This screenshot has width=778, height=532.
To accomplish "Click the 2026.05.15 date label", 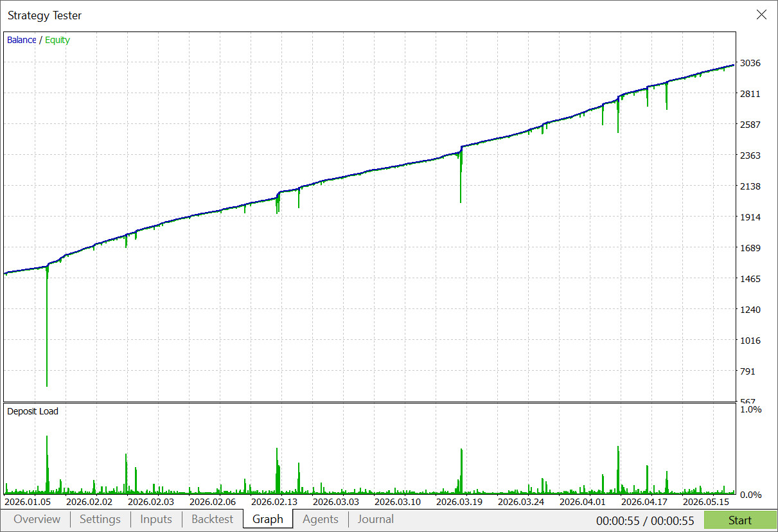I will [706, 502].
